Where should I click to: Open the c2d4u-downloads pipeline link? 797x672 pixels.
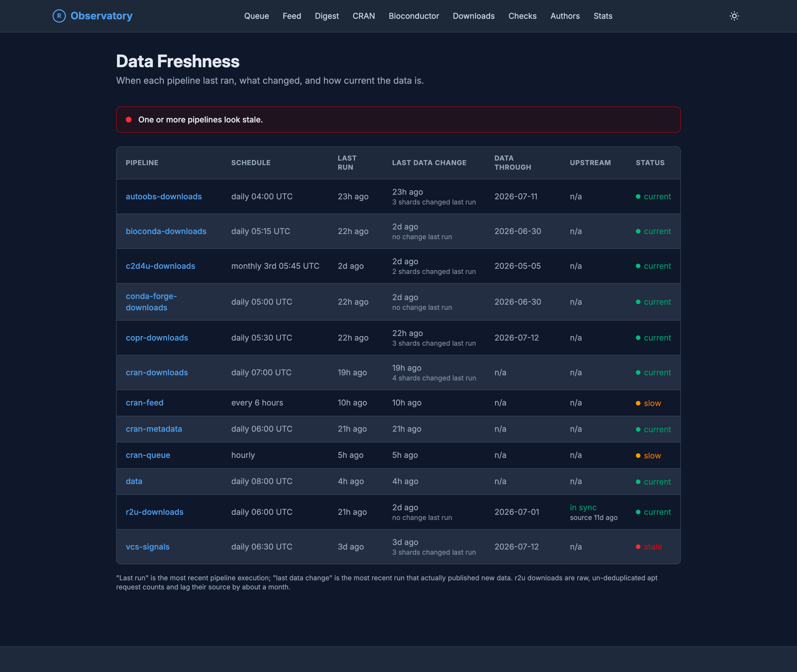(x=160, y=266)
